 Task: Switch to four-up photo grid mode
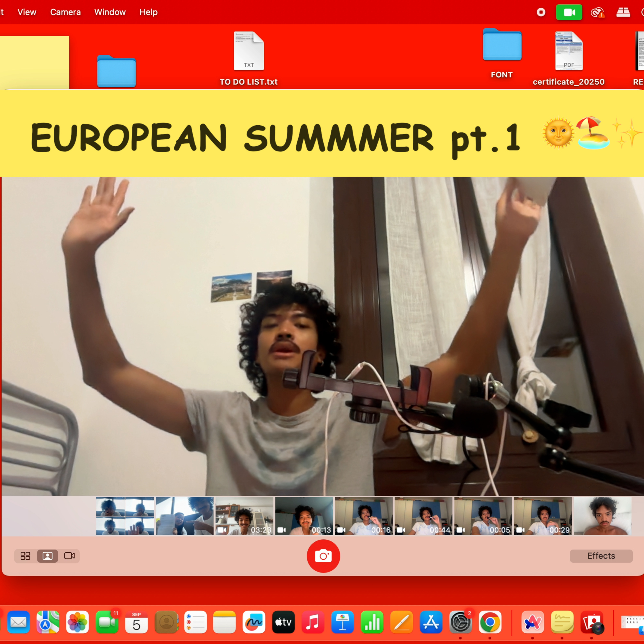coord(25,556)
